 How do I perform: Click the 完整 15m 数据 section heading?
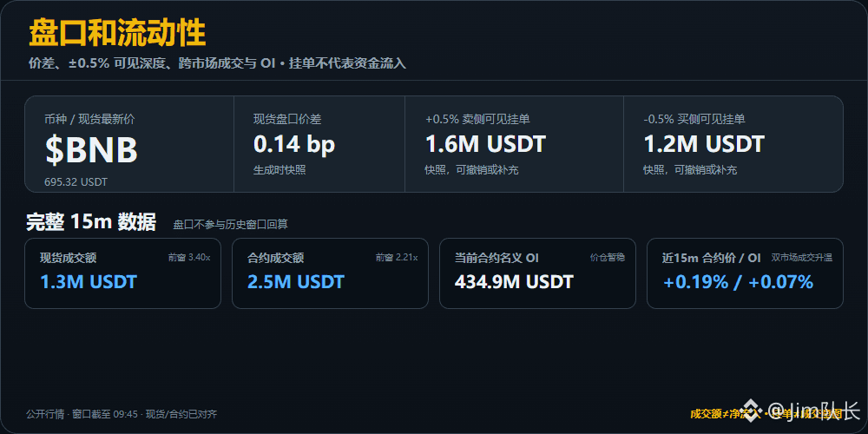[x=91, y=222]
